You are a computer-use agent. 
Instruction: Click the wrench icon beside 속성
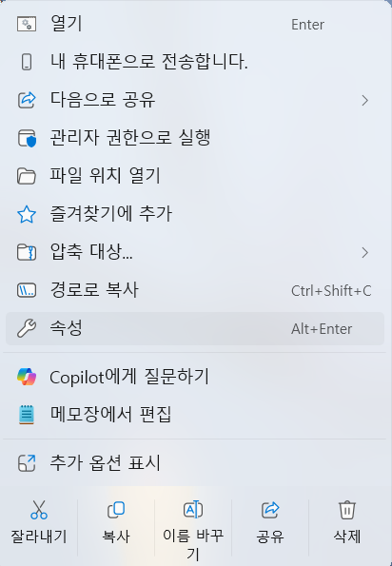coord(27,328)
